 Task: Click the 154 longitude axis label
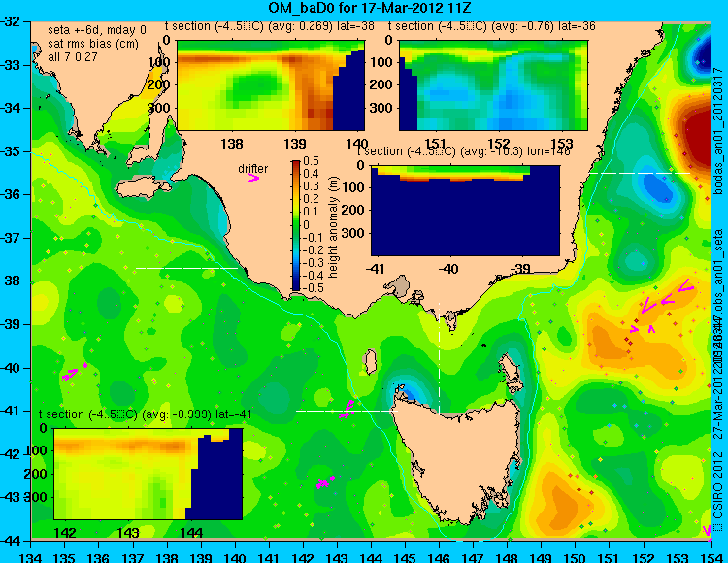[711, 557]
